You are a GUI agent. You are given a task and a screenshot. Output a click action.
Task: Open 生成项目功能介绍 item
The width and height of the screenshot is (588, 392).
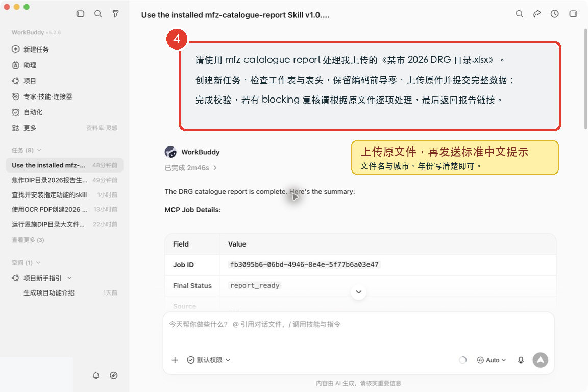click(49, 292)
